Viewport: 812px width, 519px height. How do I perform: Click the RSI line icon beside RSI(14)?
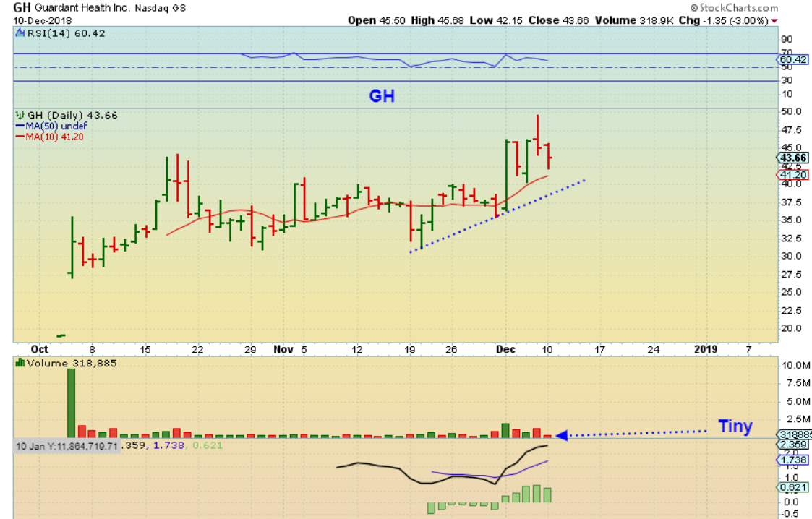click(x=20, y=33)
